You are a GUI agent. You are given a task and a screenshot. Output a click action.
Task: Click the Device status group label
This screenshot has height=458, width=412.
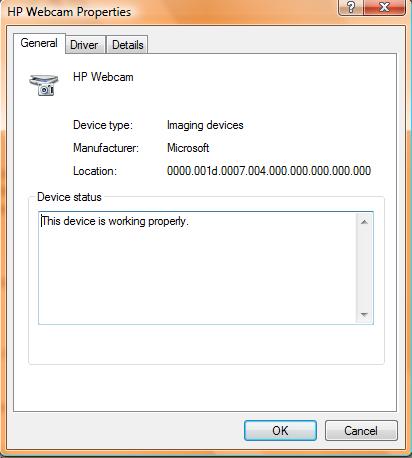click(69, 197)
